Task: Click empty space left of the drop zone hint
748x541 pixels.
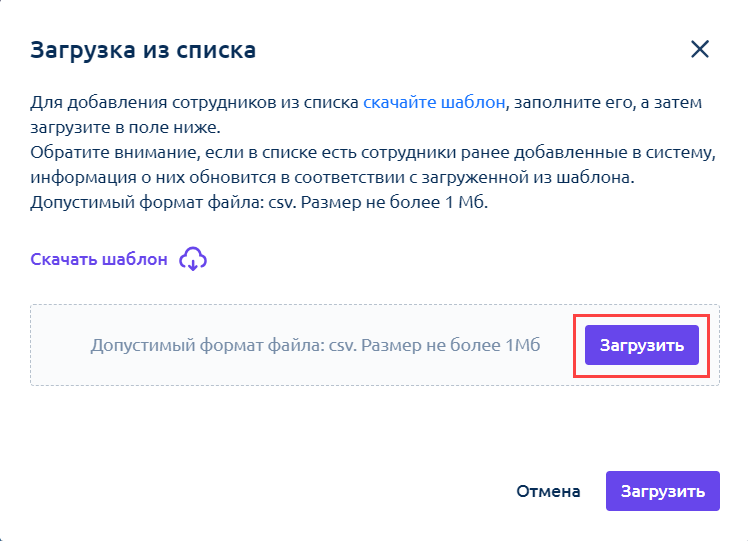Action: [61, 345]
